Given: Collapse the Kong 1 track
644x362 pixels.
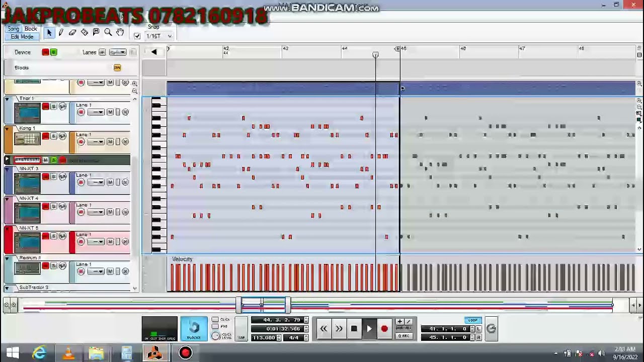Looking at the screenshot, I should [x=7, y=129].
